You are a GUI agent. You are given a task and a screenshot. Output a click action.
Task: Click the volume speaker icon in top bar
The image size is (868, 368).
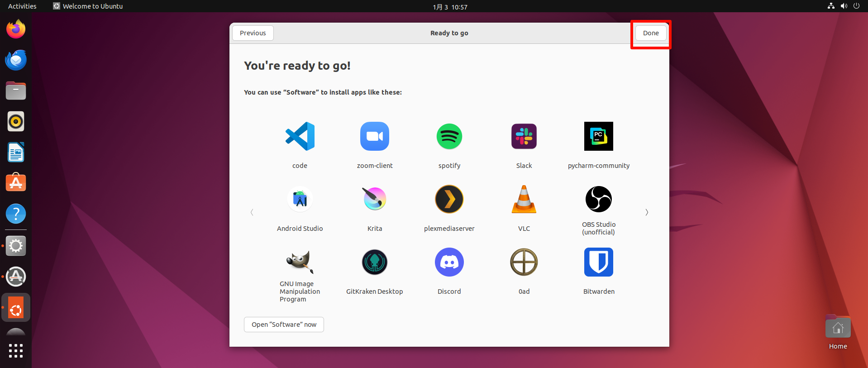(x=844, y=6)
